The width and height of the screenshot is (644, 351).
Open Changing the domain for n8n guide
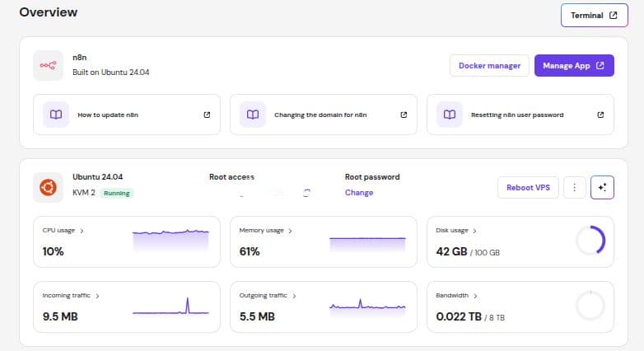click(323, 115)
